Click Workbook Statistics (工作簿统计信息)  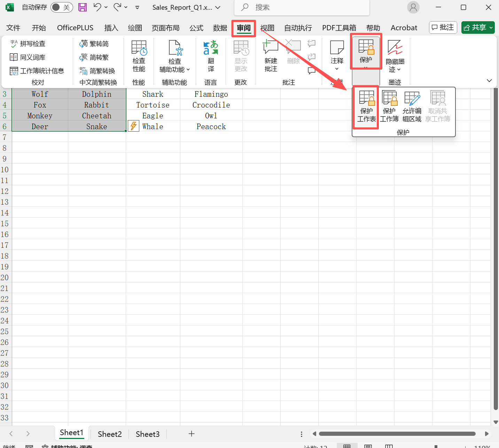(x=37, y=71)
